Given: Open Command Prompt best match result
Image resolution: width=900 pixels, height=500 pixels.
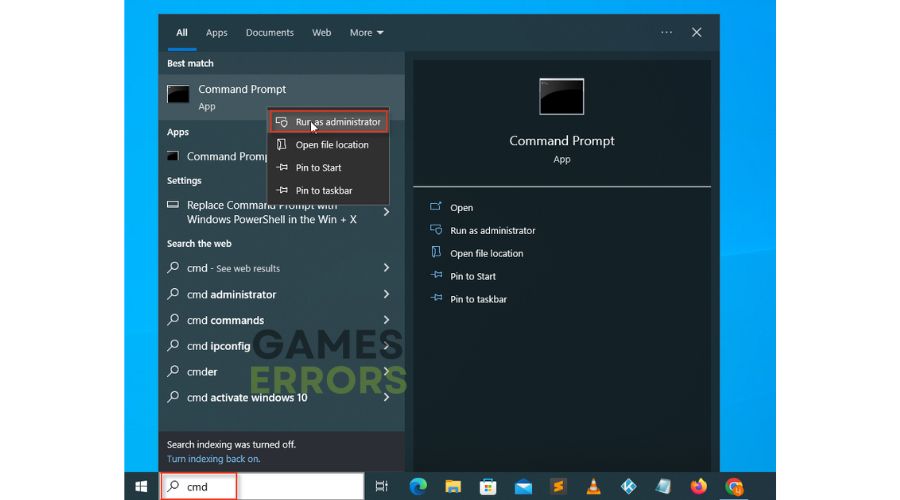Looking at the screenshot, I should [281, 96].
